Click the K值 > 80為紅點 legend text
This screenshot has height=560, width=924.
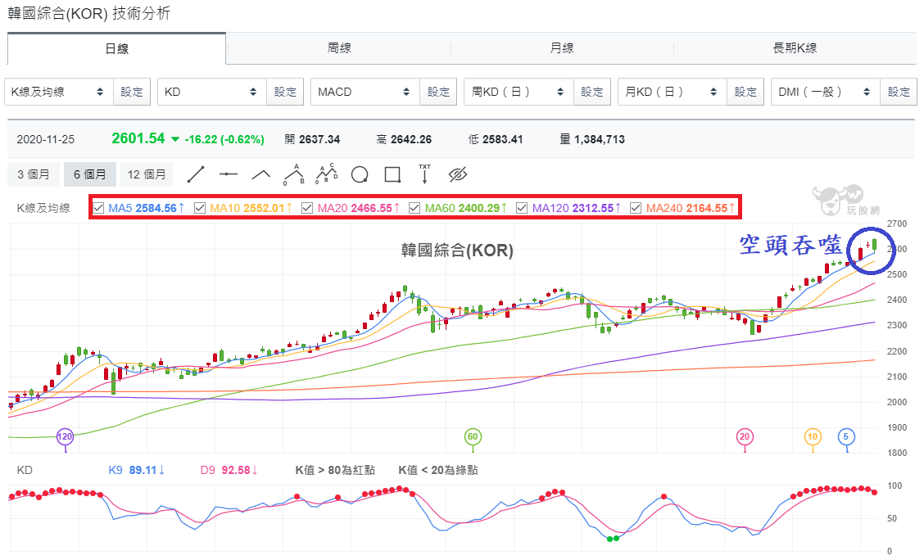click(x=335, y=470)
